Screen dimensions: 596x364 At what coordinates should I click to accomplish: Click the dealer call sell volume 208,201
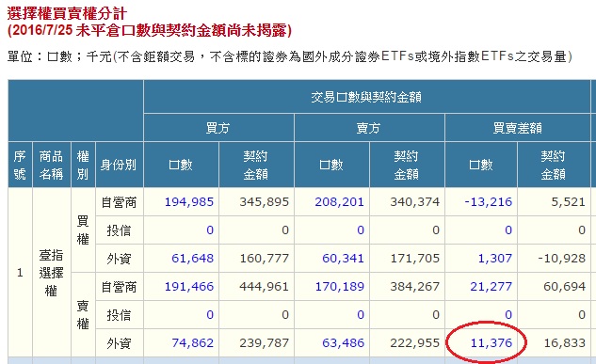point(339,202)
